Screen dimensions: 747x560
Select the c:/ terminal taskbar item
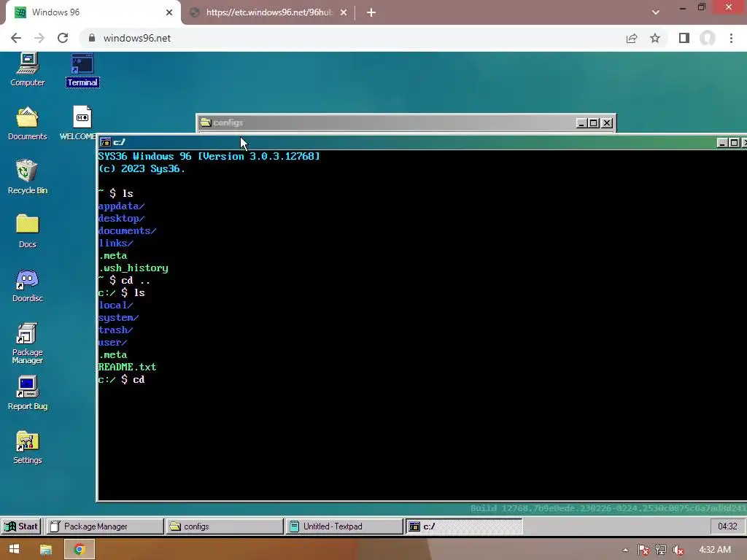pyautogui.click(x=464, y=526)
